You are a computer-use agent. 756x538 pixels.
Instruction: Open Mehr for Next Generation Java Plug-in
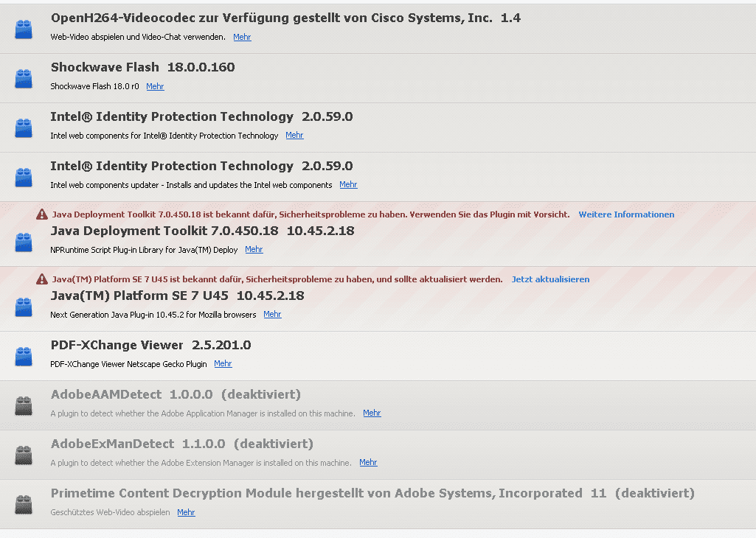272,314
